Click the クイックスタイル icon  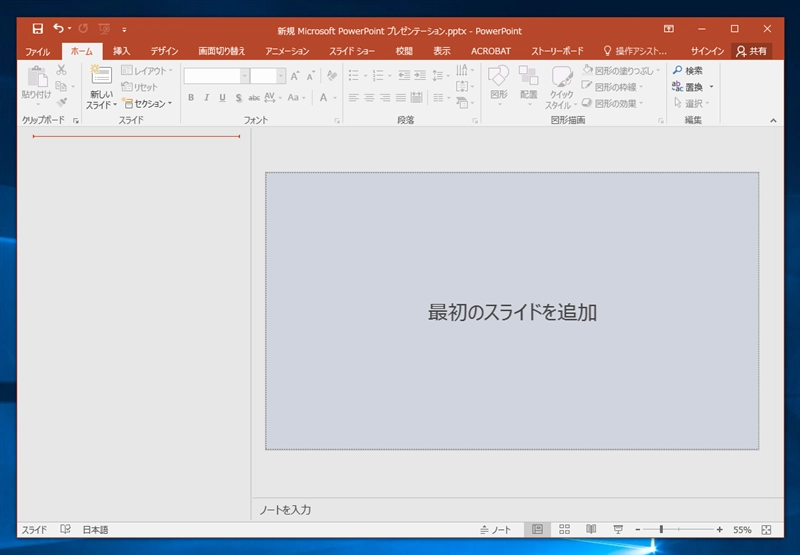pyautogui.click(x=561, y=76)
